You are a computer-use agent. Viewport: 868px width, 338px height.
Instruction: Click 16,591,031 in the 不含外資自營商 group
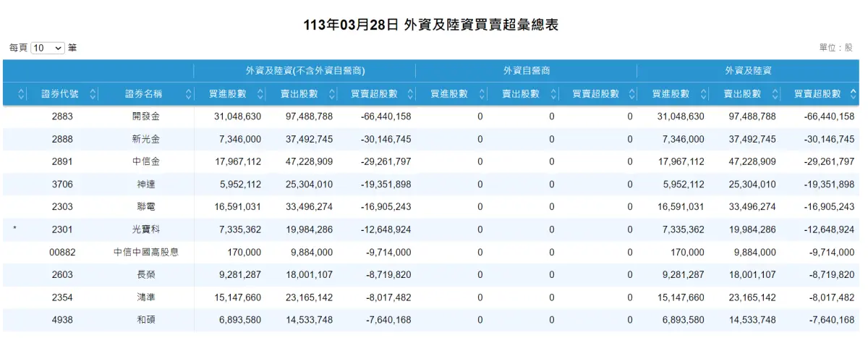(x=238, y=207)
